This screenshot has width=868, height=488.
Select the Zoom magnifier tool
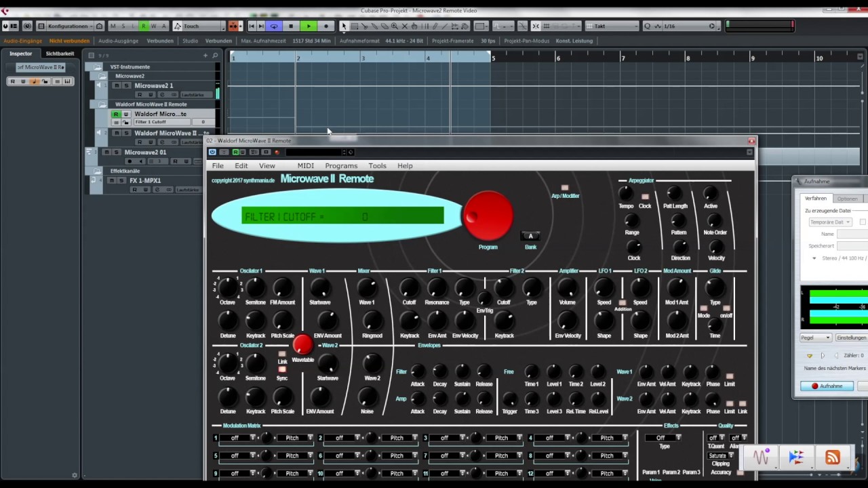[x=395, y=26]
